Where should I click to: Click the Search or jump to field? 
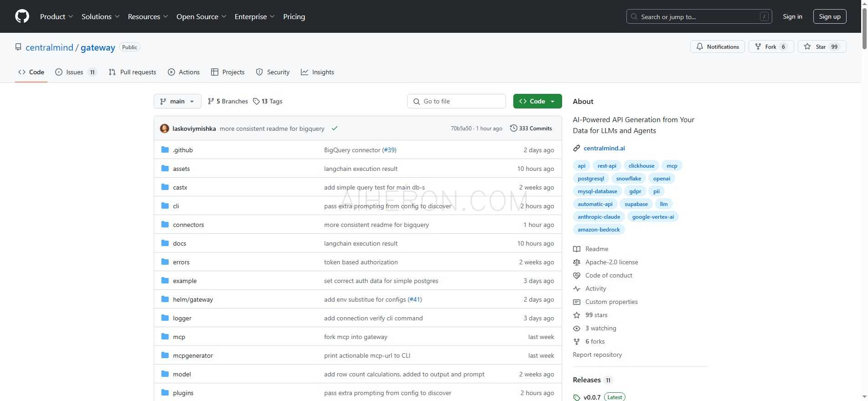[699, 16]
